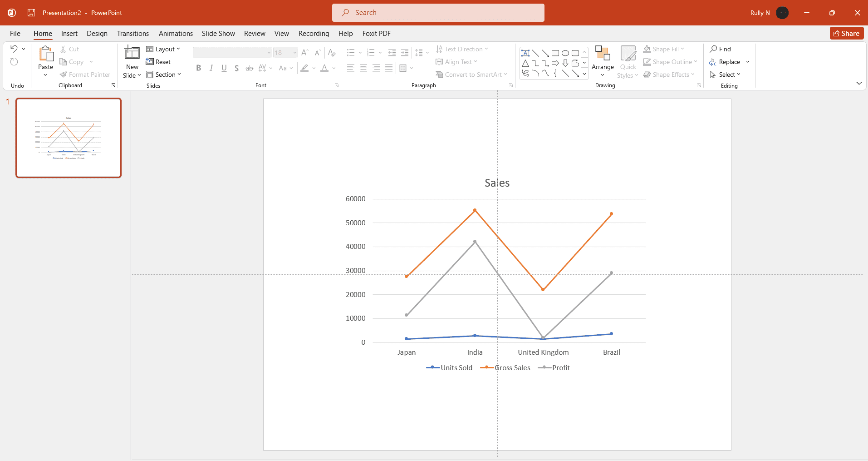Image resolution: width=868 pixels, height=461 pixels.
Task: Switch to the Insert tab
Action: tap(69, 34)
